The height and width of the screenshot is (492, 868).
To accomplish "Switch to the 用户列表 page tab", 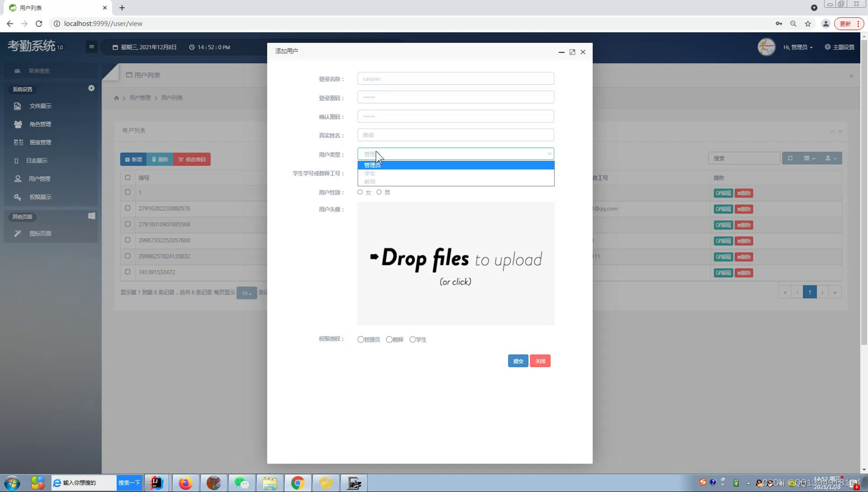I will (143, 75).
